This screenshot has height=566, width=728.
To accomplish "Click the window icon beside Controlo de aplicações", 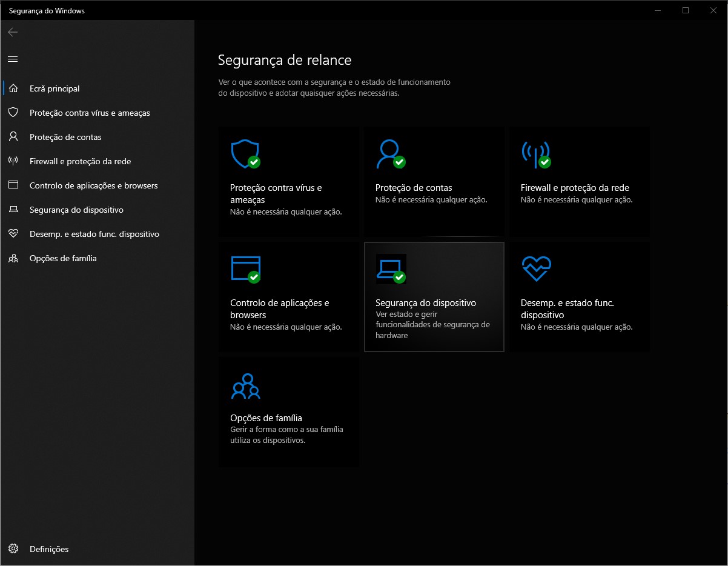I will tap(13, 185).
